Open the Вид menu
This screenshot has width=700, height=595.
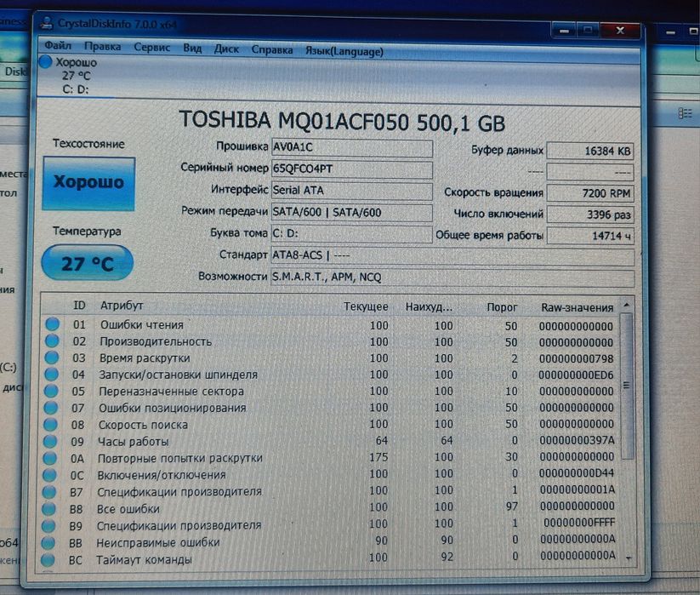coord(192,48)
